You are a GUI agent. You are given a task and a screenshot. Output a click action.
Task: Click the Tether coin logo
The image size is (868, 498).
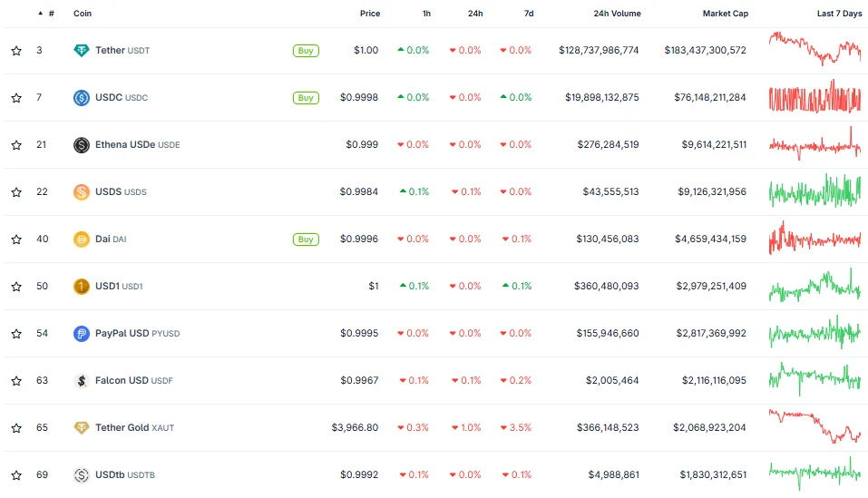pos(82,51)
